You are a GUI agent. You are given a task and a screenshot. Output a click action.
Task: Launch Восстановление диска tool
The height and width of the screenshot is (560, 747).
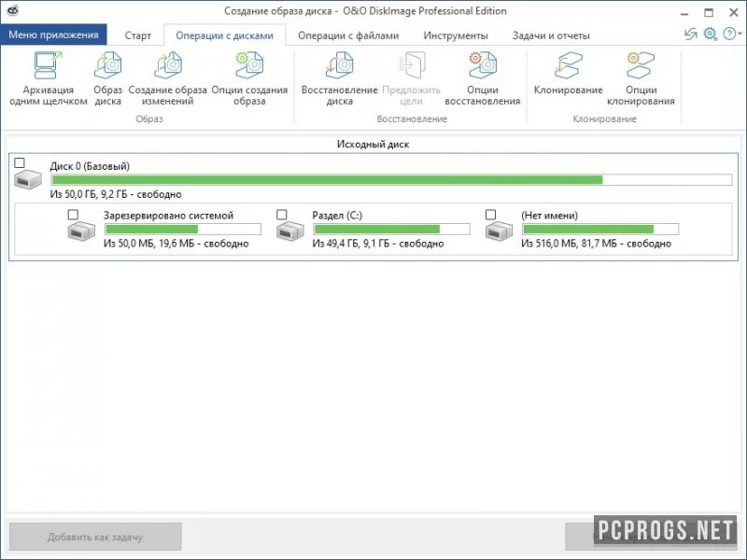[x=339, y=65]
